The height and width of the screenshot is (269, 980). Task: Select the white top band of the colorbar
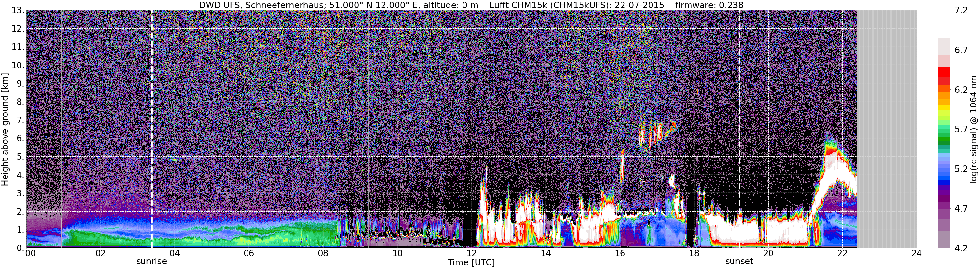(x=944, y=24)
